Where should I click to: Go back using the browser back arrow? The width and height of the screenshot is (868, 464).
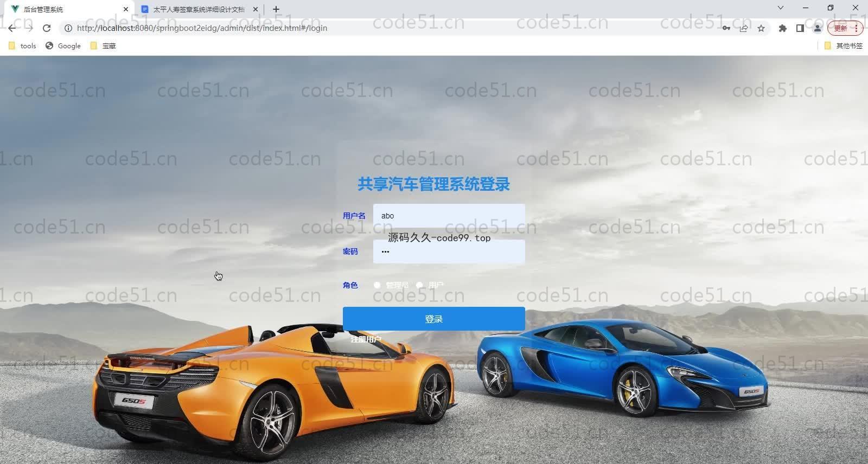click(12, 28)
